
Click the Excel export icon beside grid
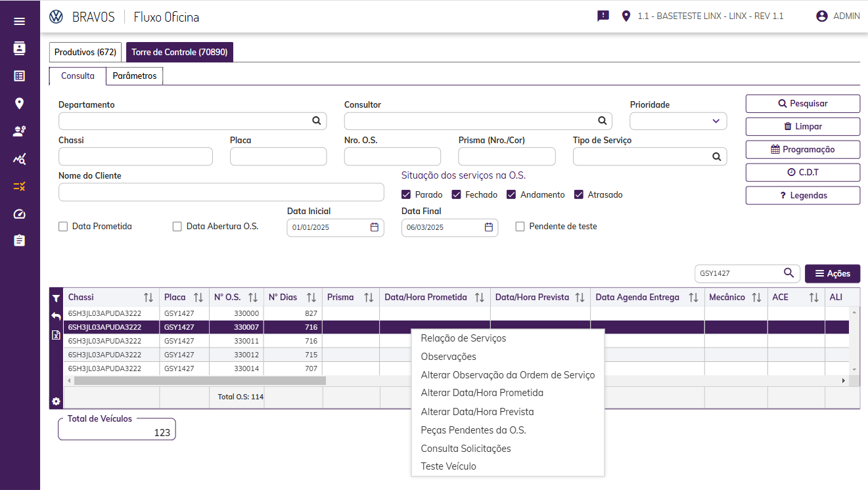pyautogui.click(x=56, y=335)
